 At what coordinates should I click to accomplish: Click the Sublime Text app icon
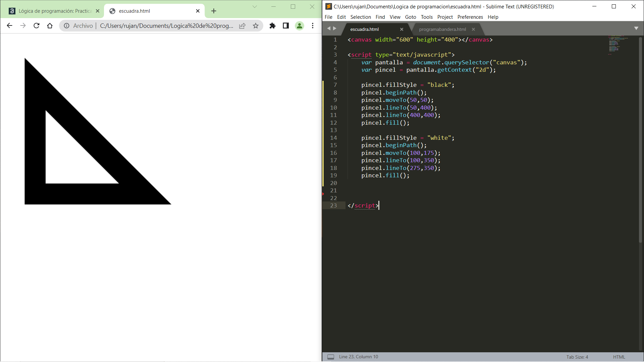(329, 6)
